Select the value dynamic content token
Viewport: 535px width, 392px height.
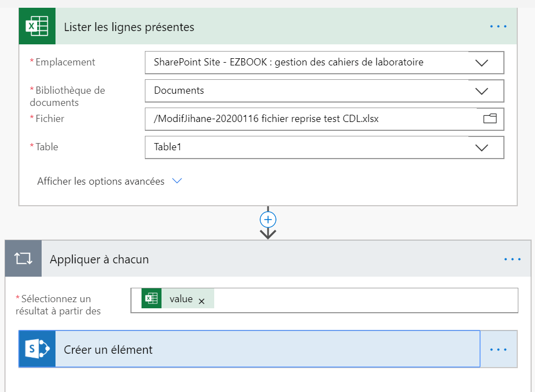point(181,299)
